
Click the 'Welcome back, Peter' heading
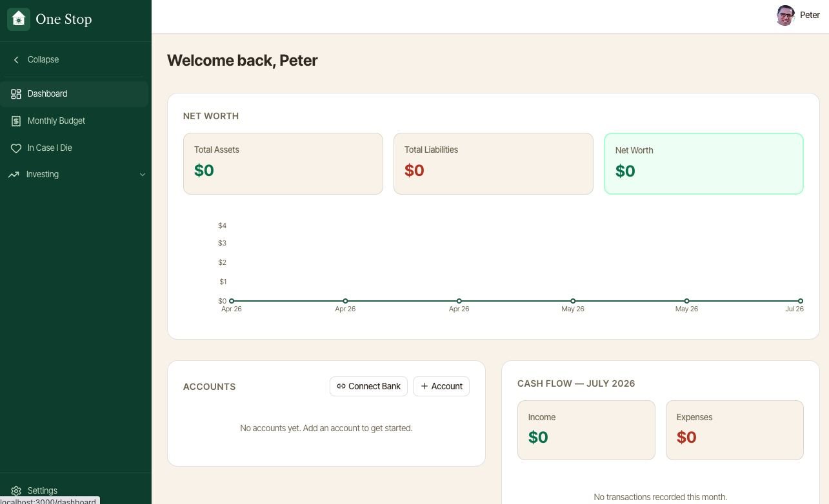pyautogui.click(x=243, y=61)
